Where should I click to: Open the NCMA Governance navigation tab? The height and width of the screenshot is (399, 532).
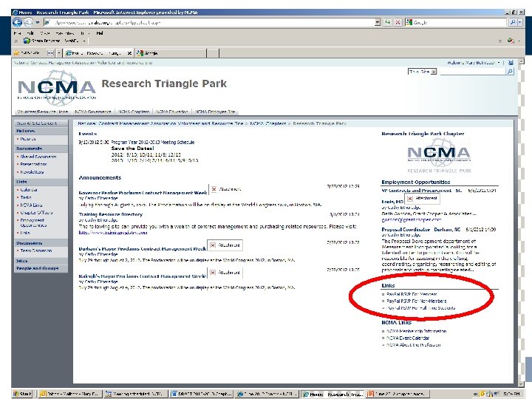coord(93,112)
